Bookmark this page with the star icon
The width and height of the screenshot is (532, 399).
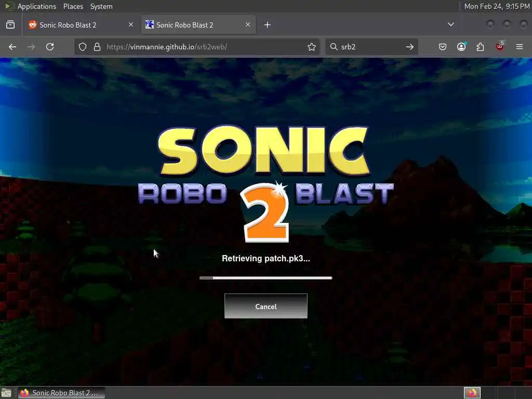(312, 47)
